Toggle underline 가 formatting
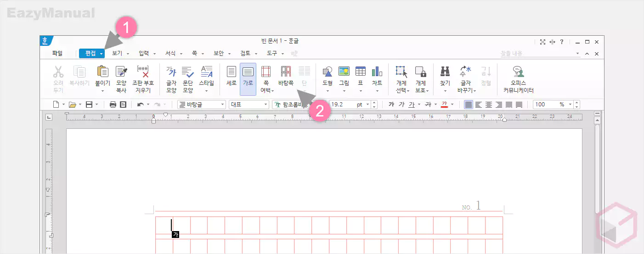The height and width of the screenshot is (254, 644). pos(412,105)
